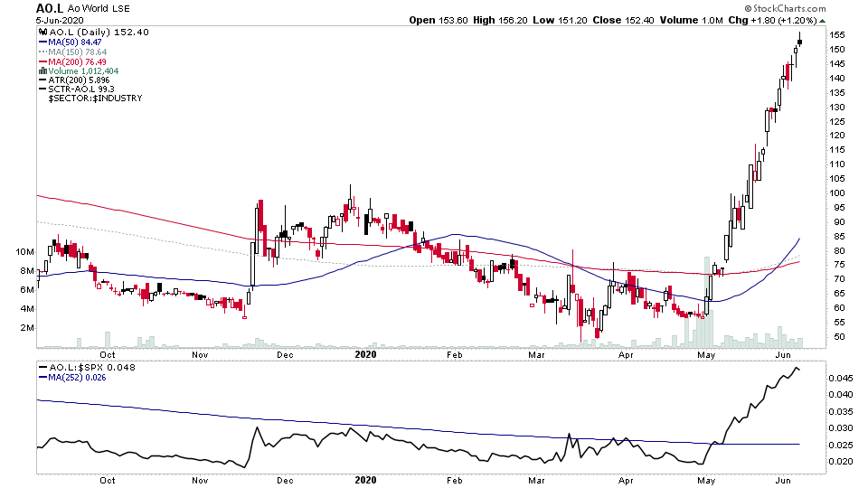The height and width of the screenshot is (488, 868).
Task: Click the Chg +1.80 (+1.20%) value
Action: (x=772, y=20)
